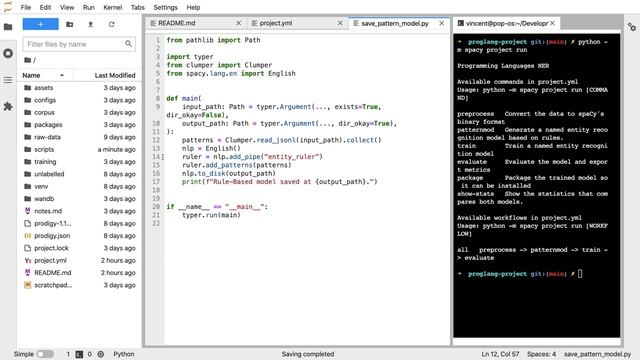Viewport: 640px width, 360px height.
Task: Open the venv folder
Action: [x=79, y=186]
